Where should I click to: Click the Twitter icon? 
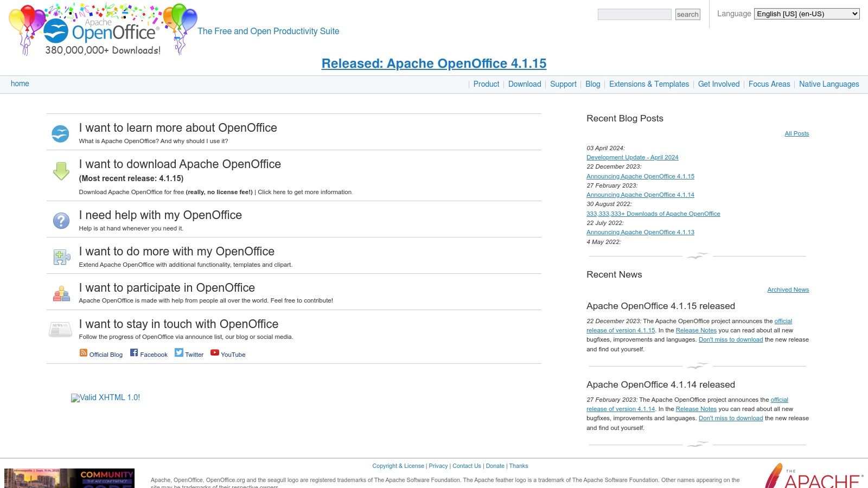179,352
